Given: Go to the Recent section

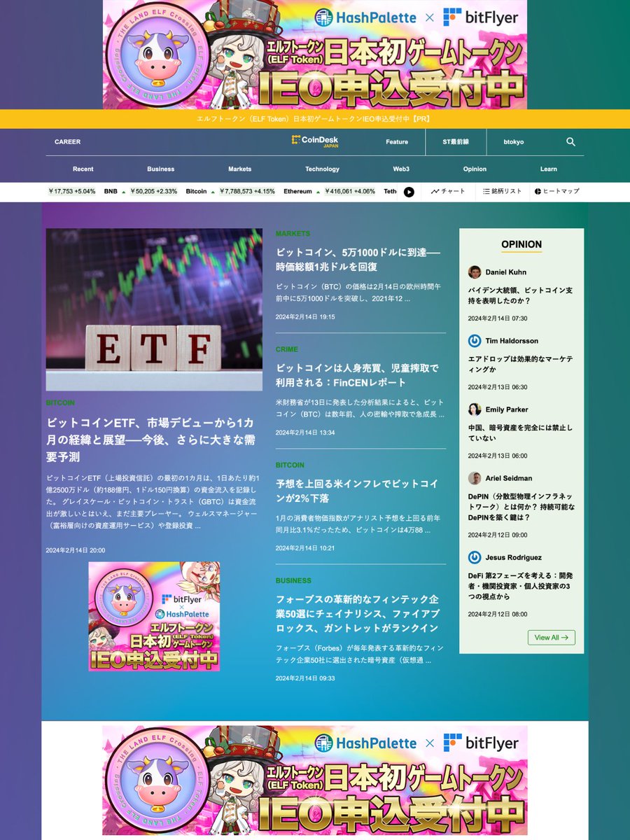Looking at the screenshot, I should [x=83, y=169].
